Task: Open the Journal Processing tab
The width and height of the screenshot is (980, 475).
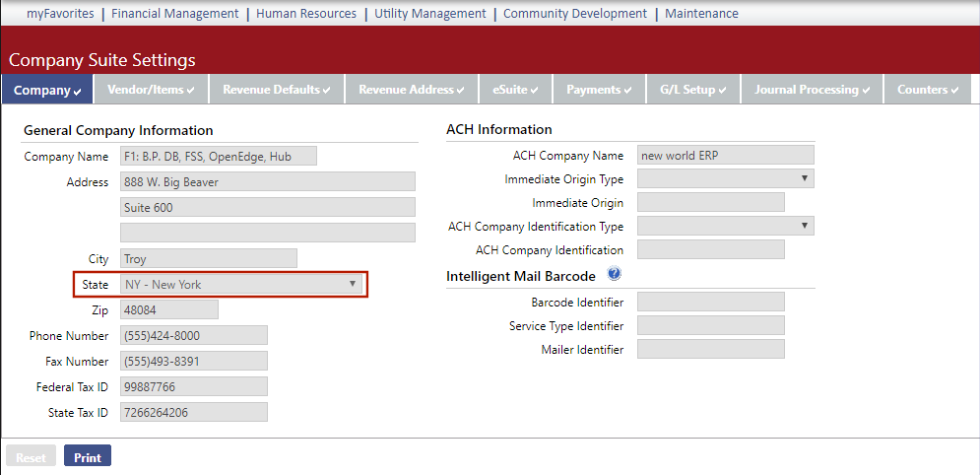Action: pyautogui.click(x=812, y=90)
